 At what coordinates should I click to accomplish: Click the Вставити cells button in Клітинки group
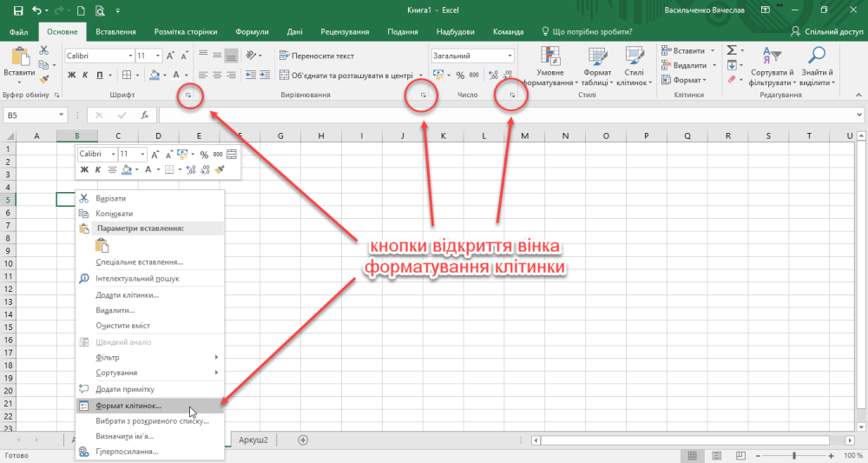(x=684, y=50)
